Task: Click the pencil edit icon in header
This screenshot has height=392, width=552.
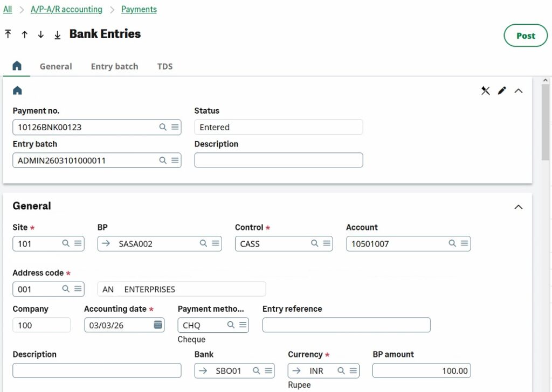Action: click(x=502, y=90)
